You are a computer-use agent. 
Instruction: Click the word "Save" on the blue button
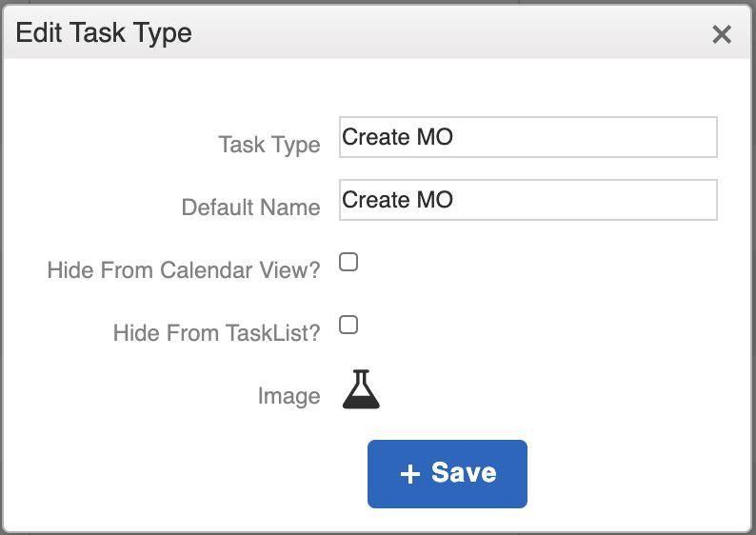point(464,473)
